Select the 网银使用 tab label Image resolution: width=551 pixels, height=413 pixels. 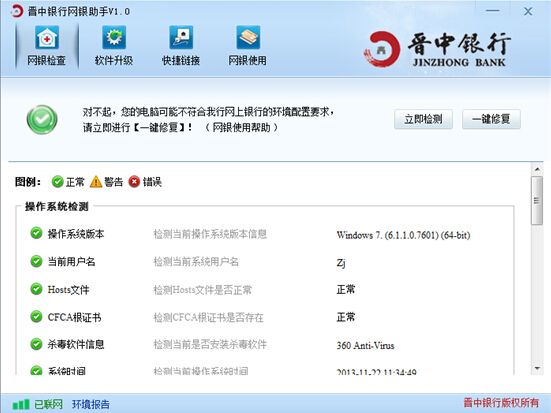coord(248,60)
